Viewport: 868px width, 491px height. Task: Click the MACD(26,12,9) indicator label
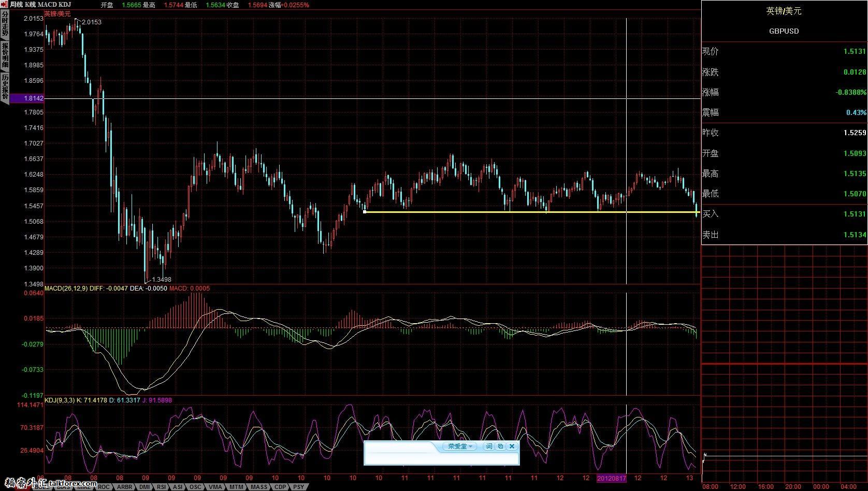click(x=66, y=288)
